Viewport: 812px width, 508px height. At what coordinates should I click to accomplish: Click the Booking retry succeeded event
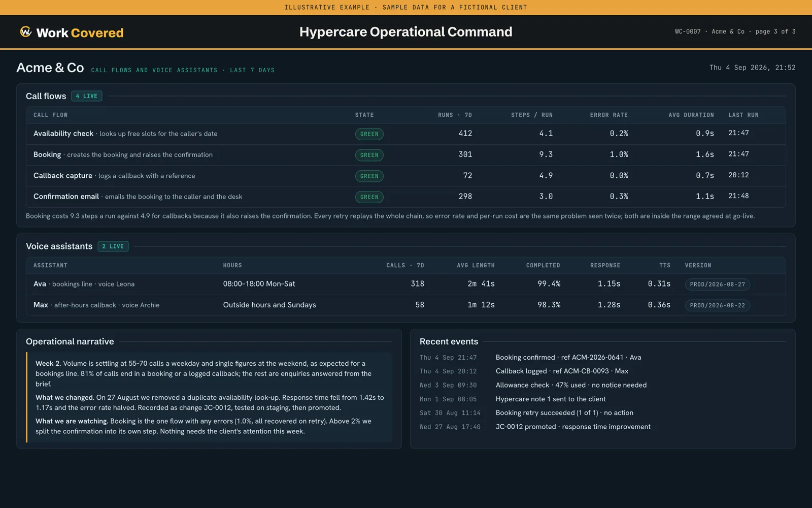pos(564,413)
